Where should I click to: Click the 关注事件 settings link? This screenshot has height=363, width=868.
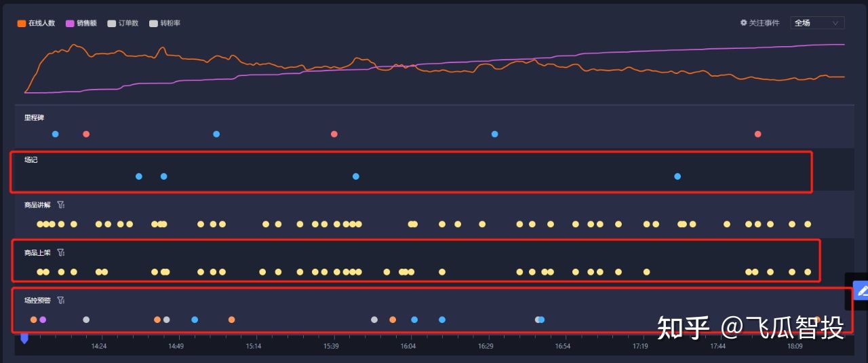(x=764, y=23)
